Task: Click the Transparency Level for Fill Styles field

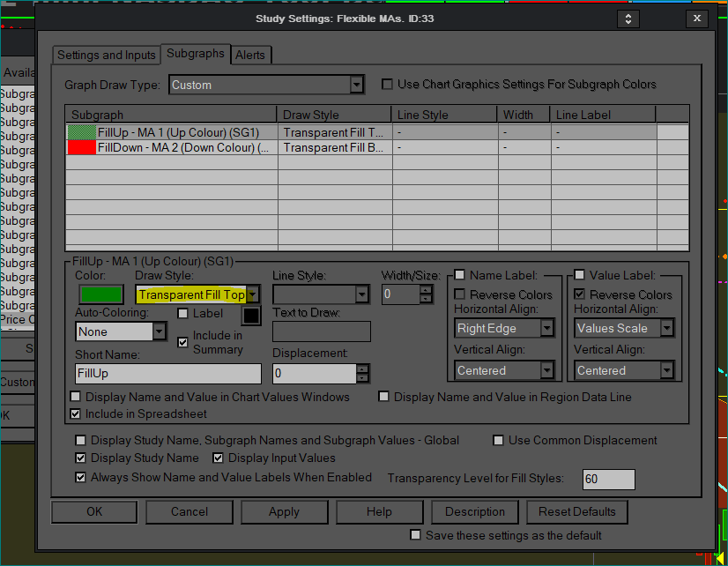Action: coord(608,479)
